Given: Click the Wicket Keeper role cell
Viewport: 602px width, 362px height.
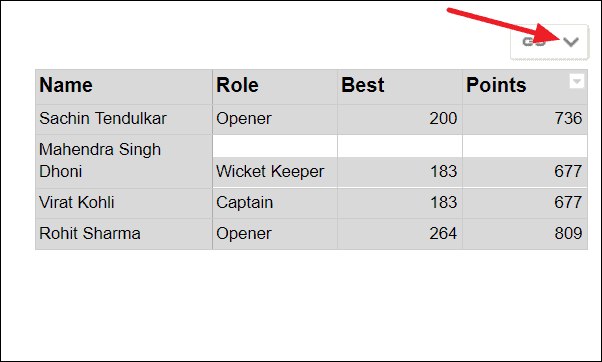Looking at the screenshot, I should (275, 172).
